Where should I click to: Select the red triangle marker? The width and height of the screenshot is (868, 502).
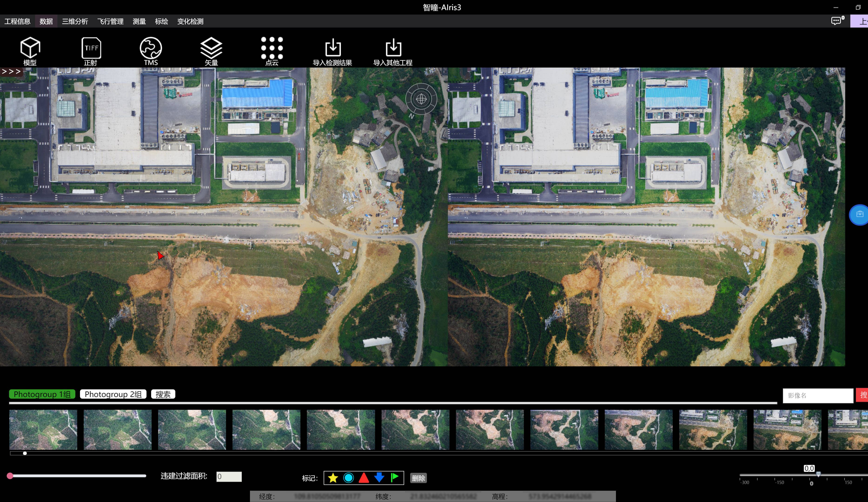point(364,478)
